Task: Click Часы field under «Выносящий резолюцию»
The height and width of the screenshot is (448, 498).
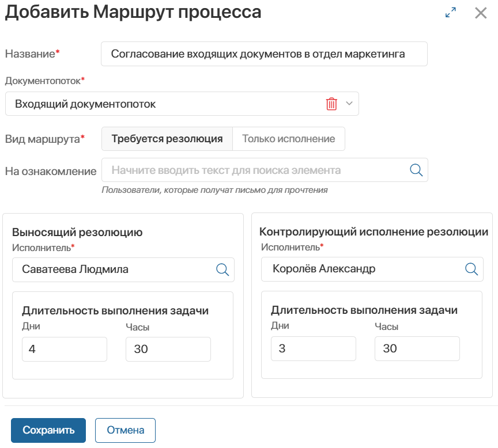Action: [169, 348]
